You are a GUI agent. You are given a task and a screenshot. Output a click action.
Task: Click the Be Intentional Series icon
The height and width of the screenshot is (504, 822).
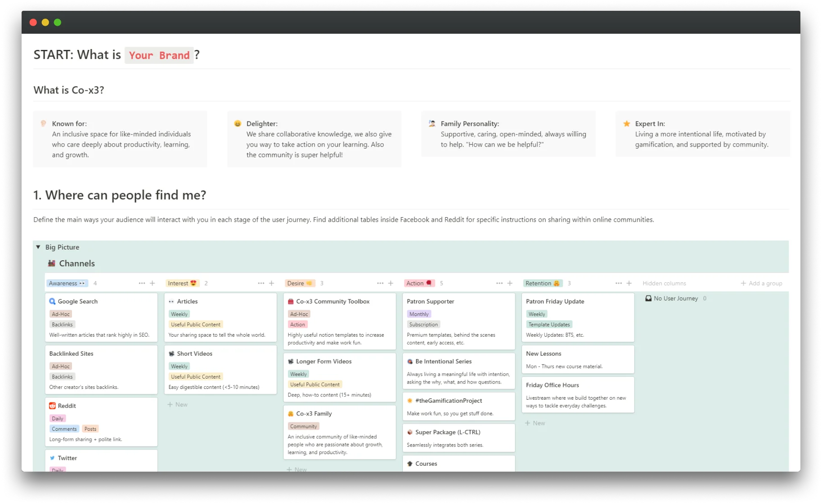pyautogui.click(x=410, y=361)
